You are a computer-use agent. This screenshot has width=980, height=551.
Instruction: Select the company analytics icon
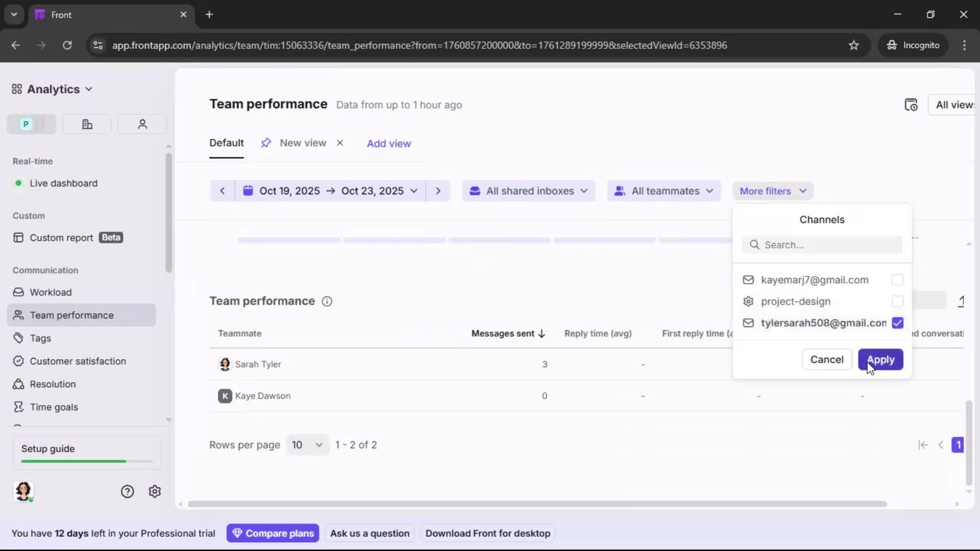(86, 124)
